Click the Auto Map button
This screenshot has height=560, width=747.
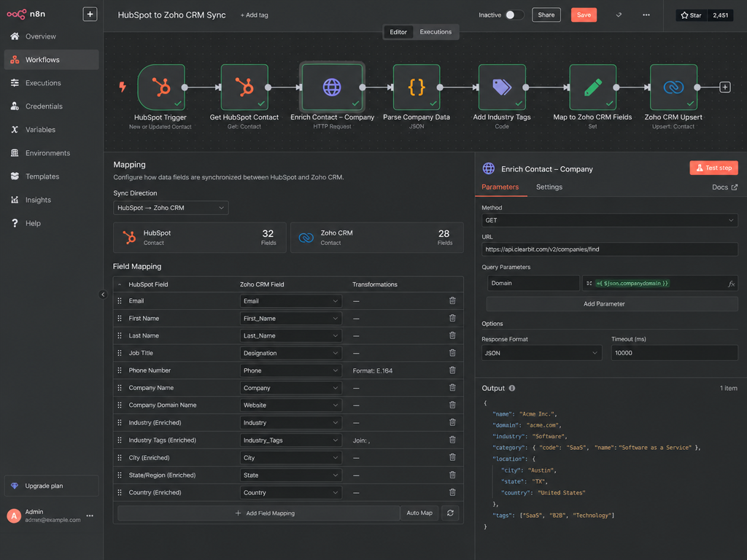coord(419,513)
